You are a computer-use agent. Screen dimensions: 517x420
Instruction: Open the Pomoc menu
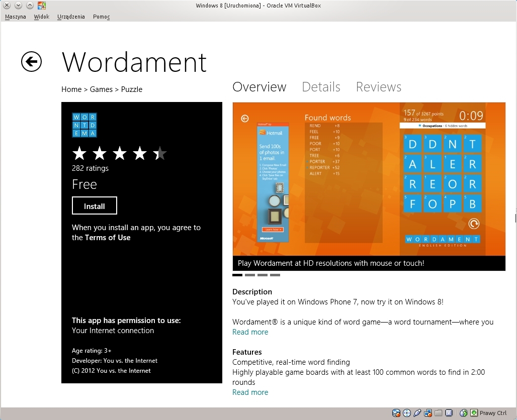(x=101, y=17)
